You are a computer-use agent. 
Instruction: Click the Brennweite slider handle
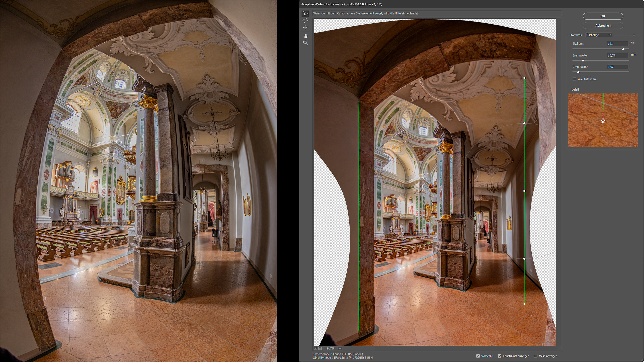(583, 60)
